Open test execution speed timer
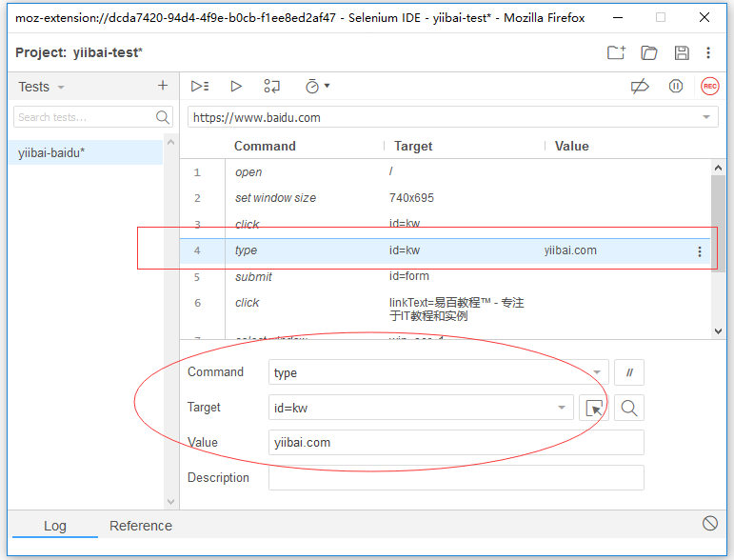 click(x=317, y=86)
